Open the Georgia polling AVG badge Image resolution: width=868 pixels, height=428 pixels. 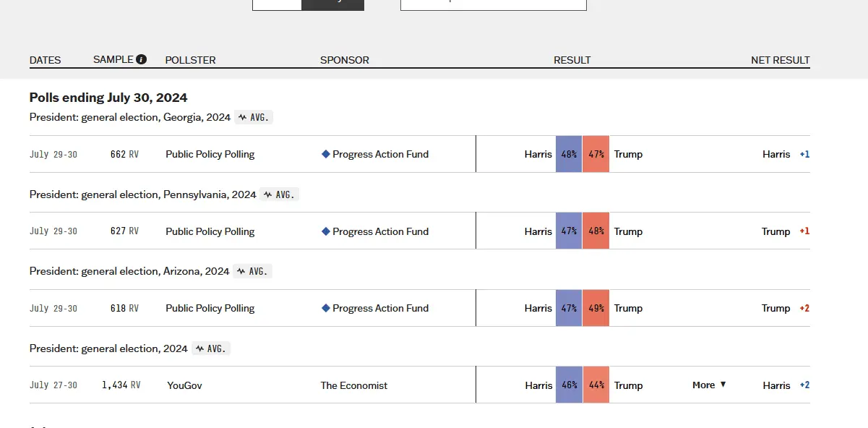point(254,117)
